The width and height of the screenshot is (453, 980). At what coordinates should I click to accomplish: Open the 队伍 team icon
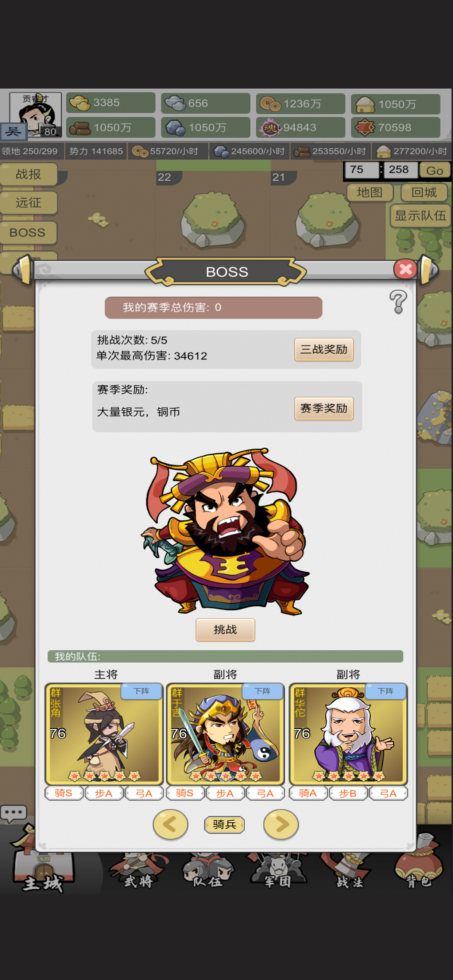tap(208, 871)
